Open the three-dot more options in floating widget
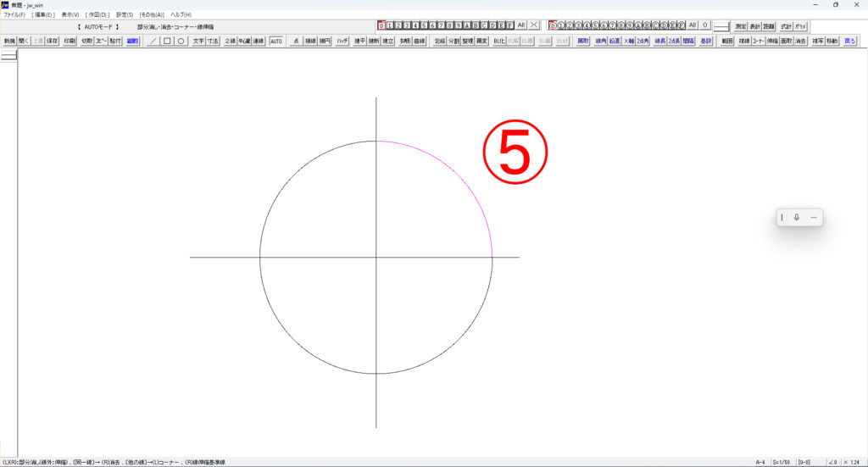The image size is (868, 467). click(813, 218)
